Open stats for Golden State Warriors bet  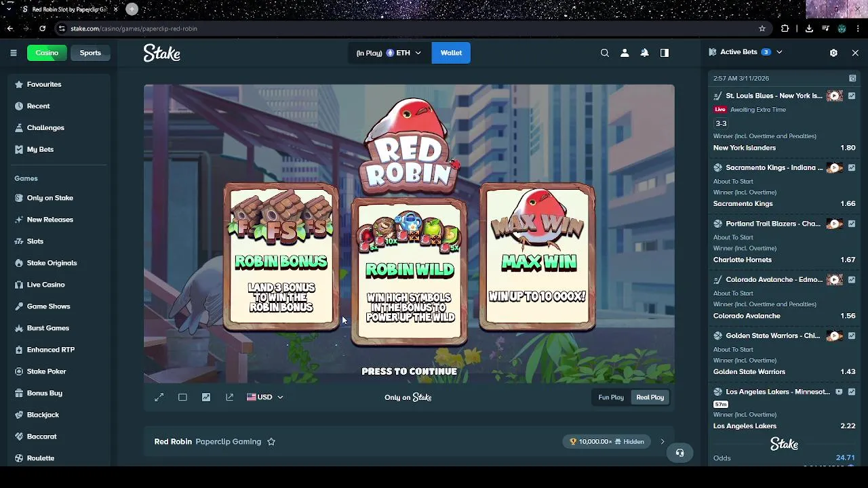pos(852,335)
